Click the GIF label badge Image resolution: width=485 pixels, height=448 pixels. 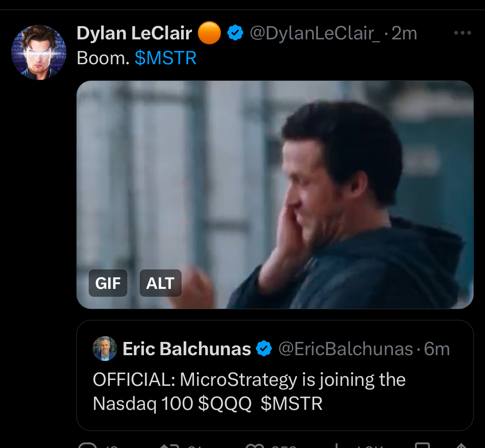point(108,283)
